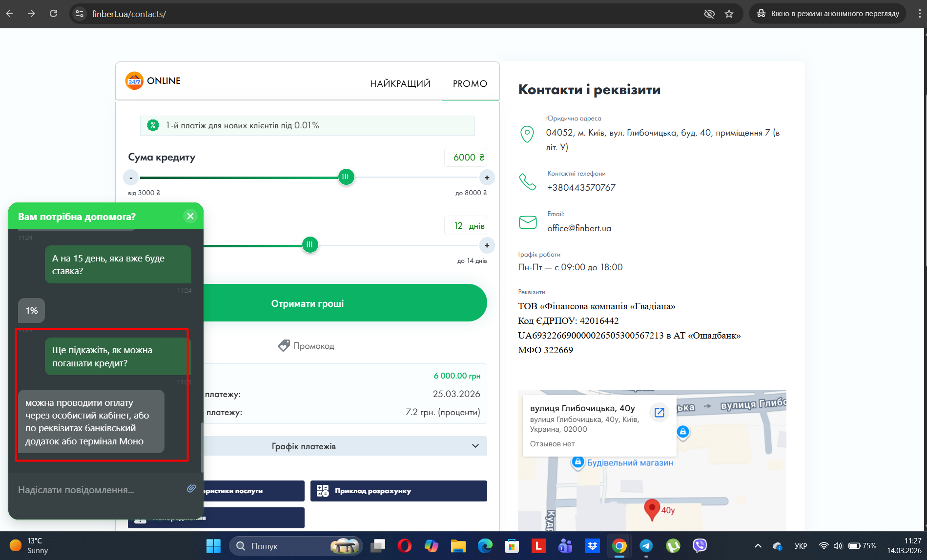Click the 12 днів term field

click(x=466, y=225)
